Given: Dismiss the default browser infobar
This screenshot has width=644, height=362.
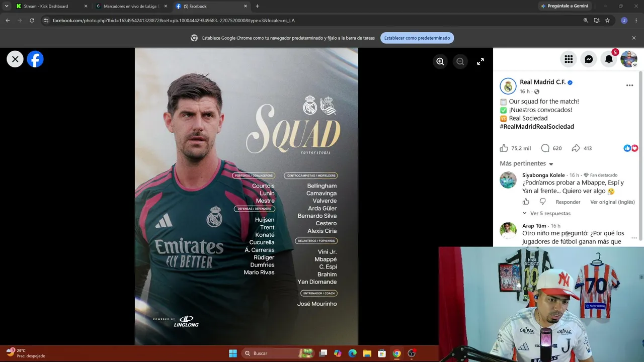Looking at the screenshot, I should tap(634, 38).
